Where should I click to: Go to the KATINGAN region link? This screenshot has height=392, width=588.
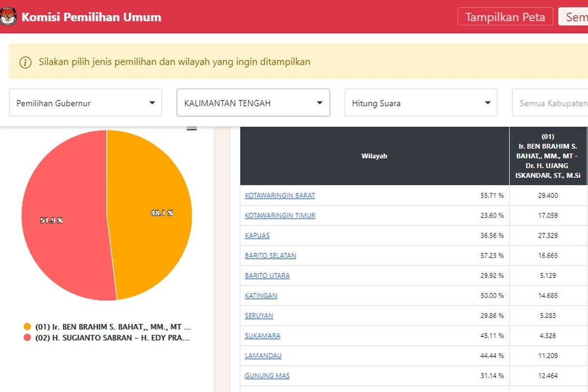pyautogui.click(x=261, y=296)
